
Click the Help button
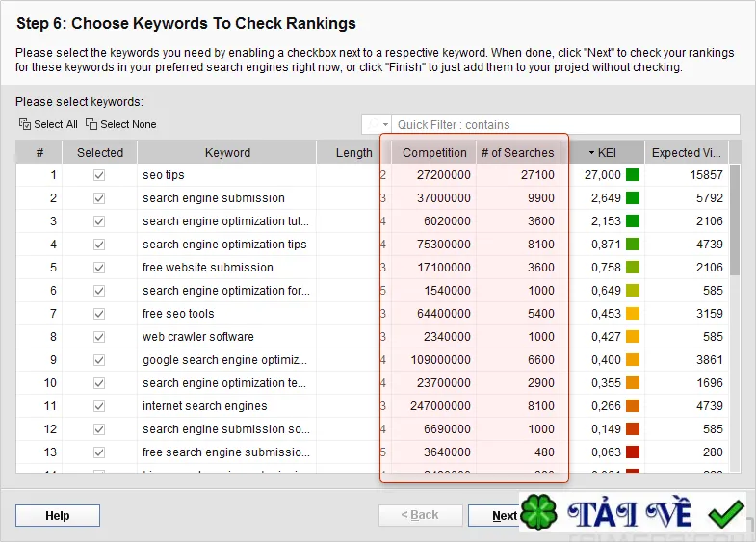[58, 515]
